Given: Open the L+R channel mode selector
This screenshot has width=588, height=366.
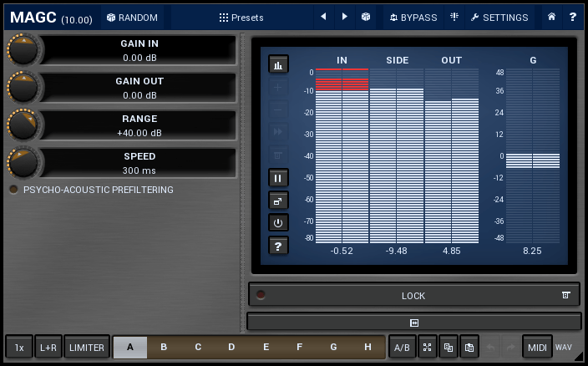Looking at the screenshot, I should (x=48, y=347).
